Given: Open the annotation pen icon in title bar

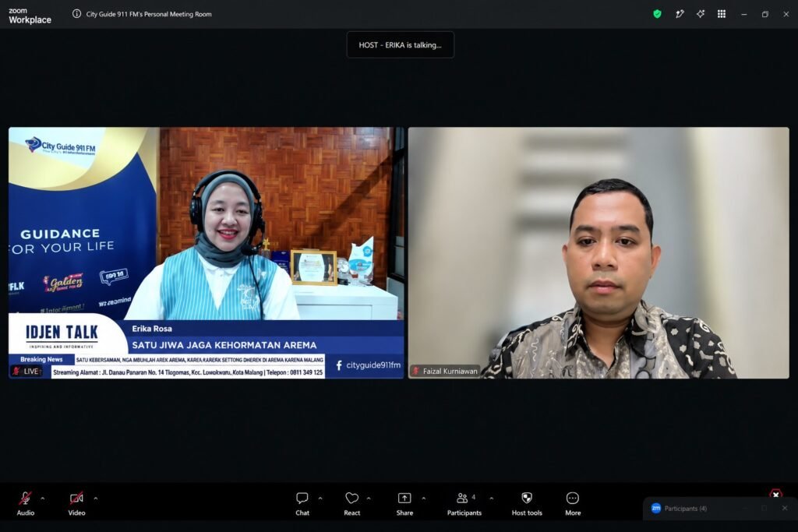Looking at the screenshot, I should (x=680, y=14).
